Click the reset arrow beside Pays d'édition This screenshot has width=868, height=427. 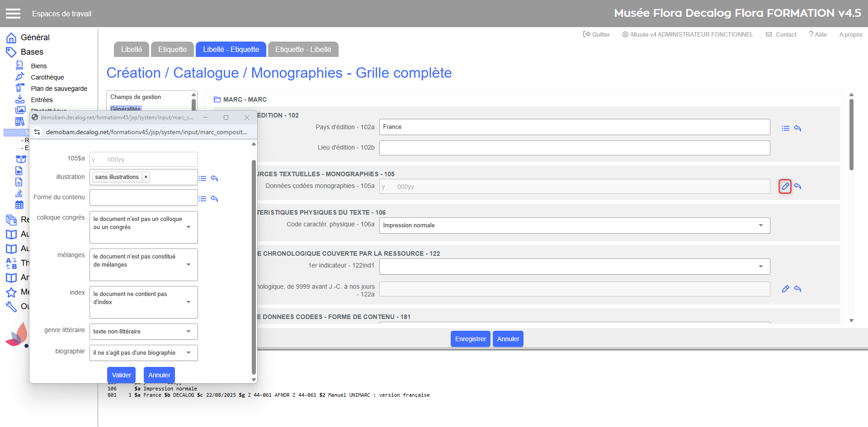(797, 128)
